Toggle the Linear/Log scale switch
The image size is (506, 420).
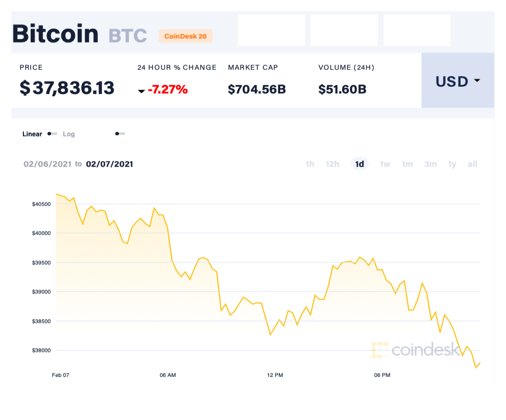click(x=52, y=134)
